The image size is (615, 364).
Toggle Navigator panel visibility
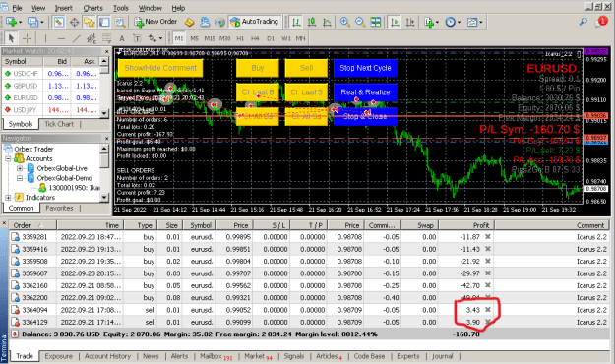(89, 22)
